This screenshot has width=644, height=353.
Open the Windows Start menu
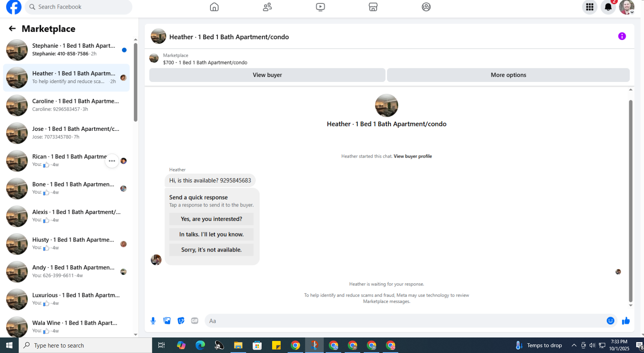[x=9, y=345]
